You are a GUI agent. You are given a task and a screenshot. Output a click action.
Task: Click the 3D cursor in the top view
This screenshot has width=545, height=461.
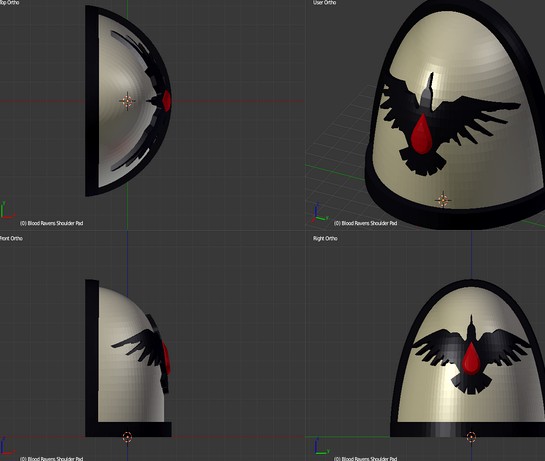[x=127, y=101]
